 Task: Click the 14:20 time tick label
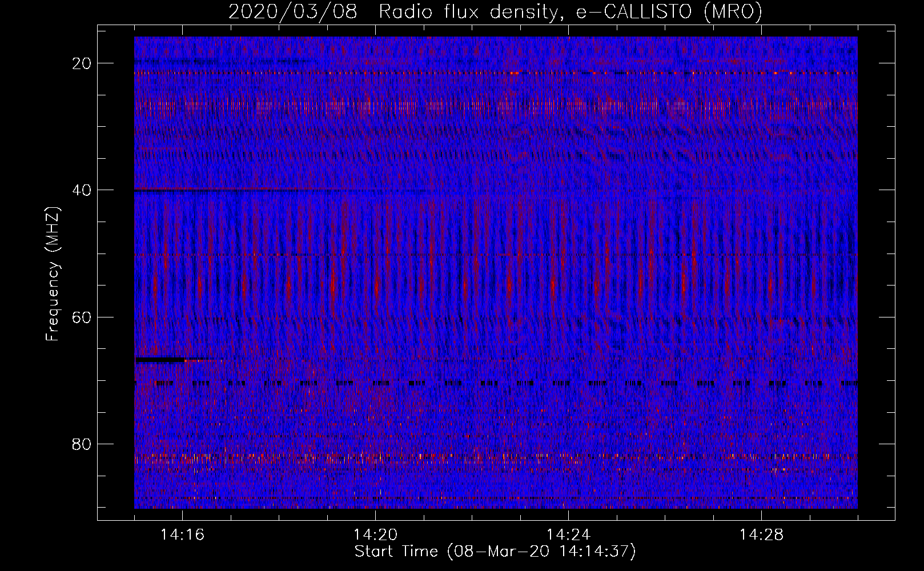376,535
